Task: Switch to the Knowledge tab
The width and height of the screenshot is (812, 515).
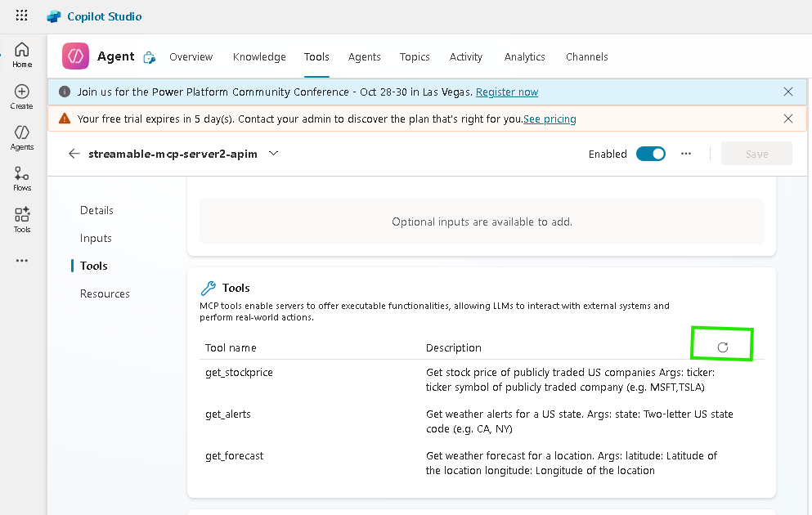Action: click(259, 56)
